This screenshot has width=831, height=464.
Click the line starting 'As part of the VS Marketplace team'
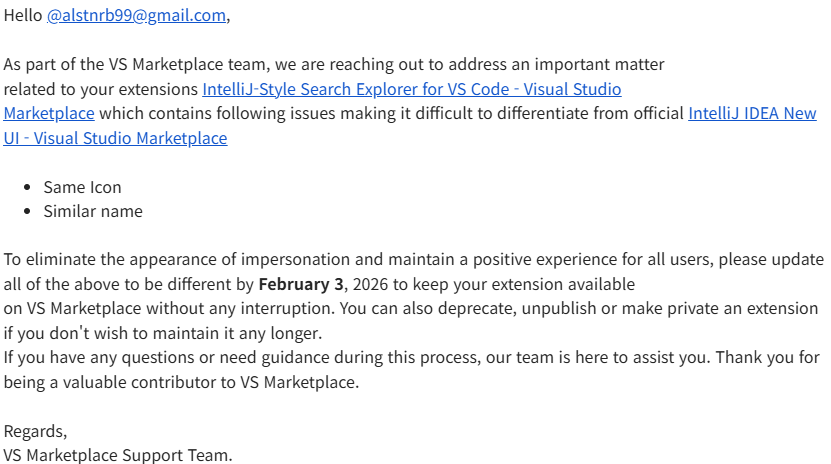tap(334, 65)
